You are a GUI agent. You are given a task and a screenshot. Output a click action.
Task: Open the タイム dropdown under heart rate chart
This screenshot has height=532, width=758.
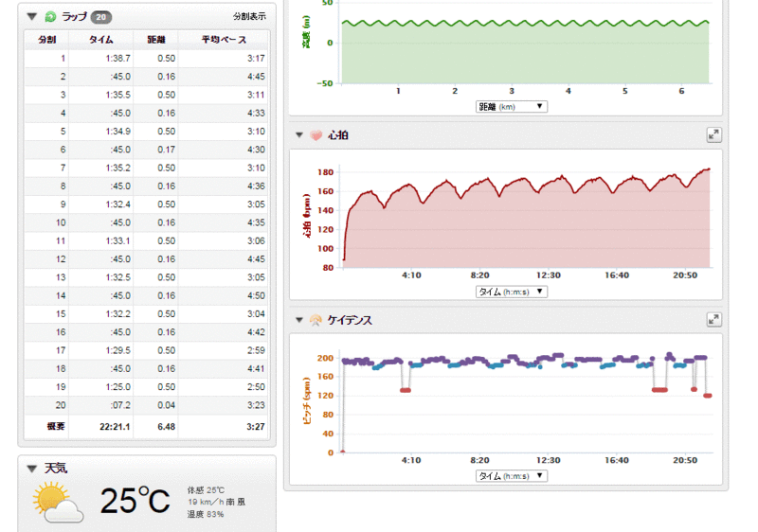[x=511, y=292]
